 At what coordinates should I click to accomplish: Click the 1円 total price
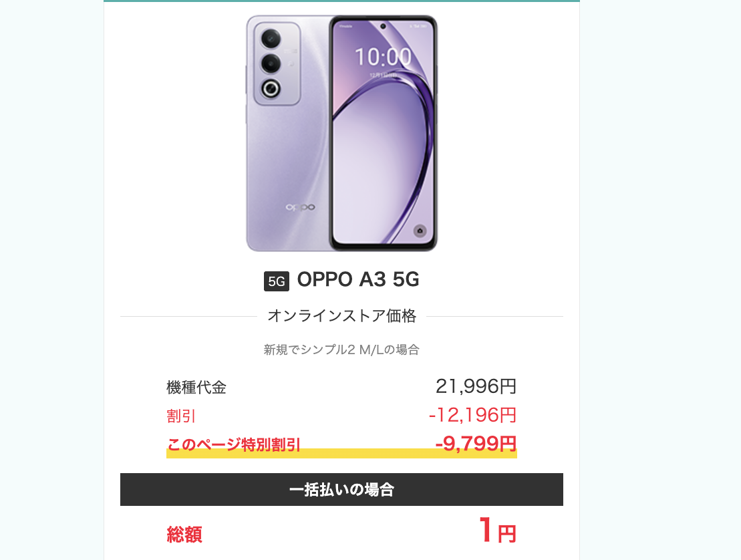(x=498, y=530)
